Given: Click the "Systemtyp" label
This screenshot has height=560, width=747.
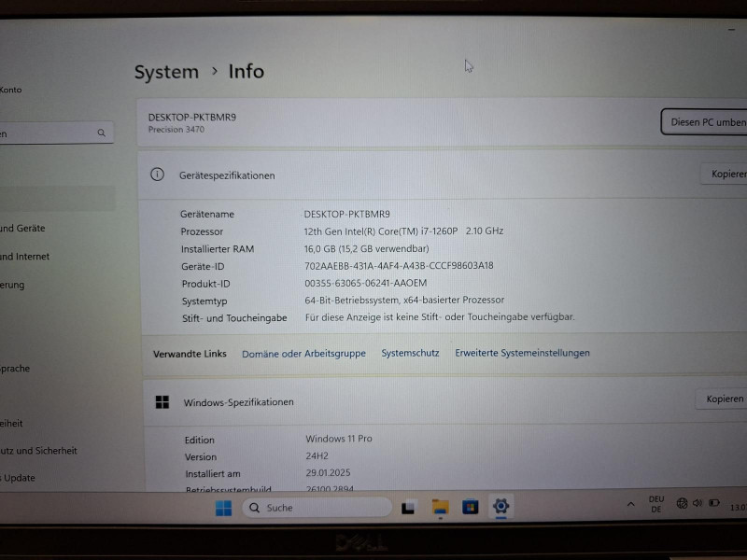Looking at the screenshot, I should 204,301.
